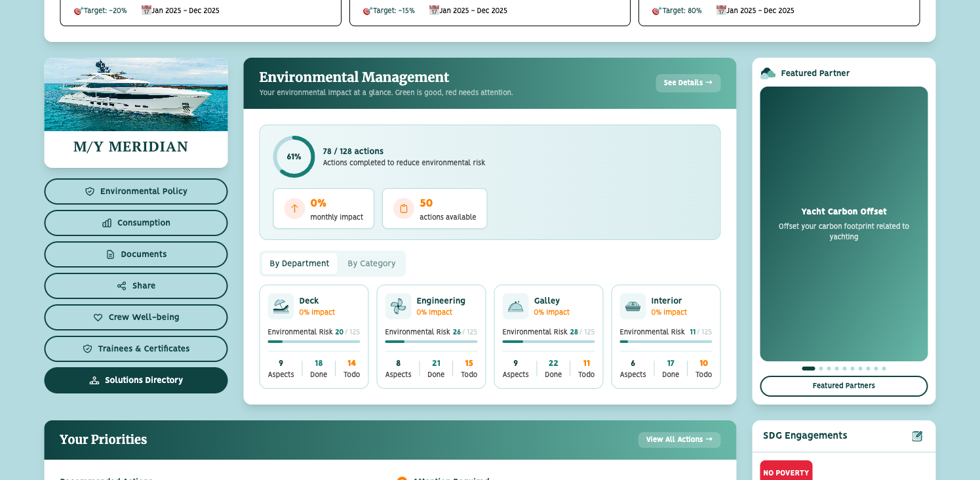The image size is (980, 480).
Task: Click the Interior environmental risk bar
Action: [666, 342]
